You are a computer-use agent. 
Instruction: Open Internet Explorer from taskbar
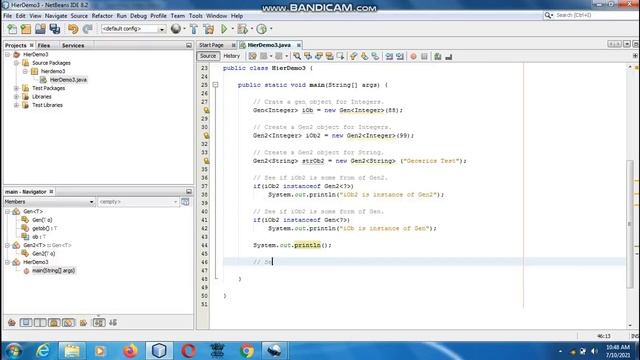tap(43, 351)
